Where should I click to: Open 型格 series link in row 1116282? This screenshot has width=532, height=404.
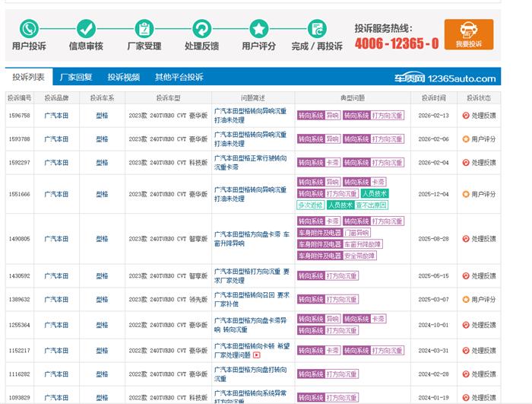pos(102,374)
